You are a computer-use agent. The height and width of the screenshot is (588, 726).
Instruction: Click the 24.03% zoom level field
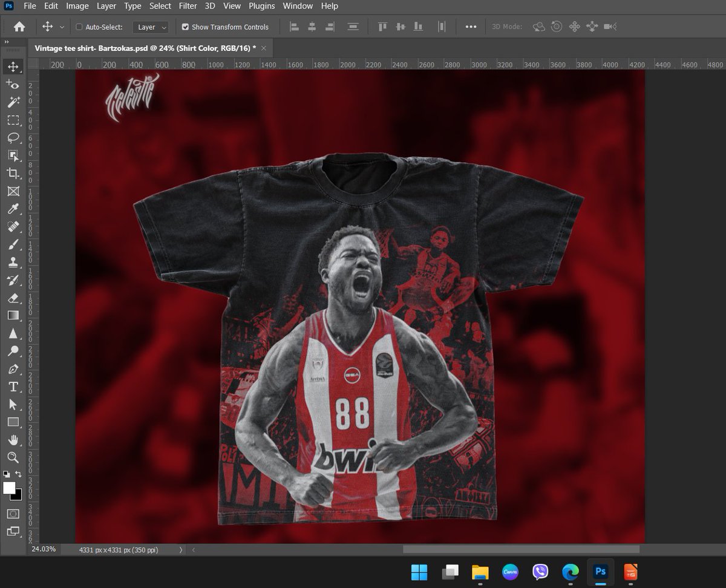tap(44, 549)
